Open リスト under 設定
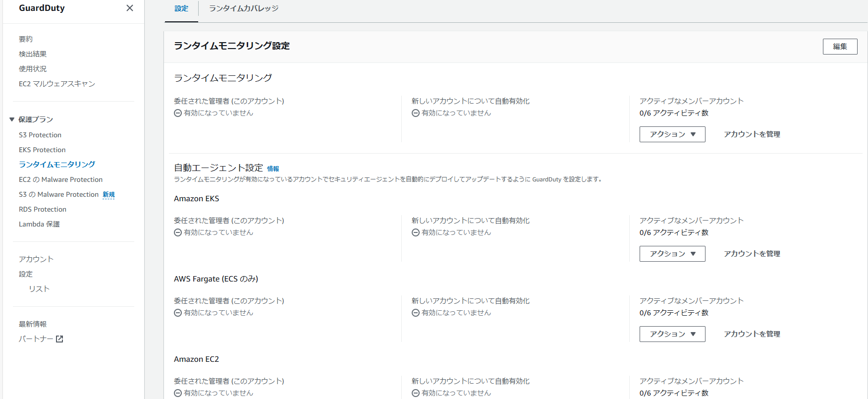 [39, 289]
